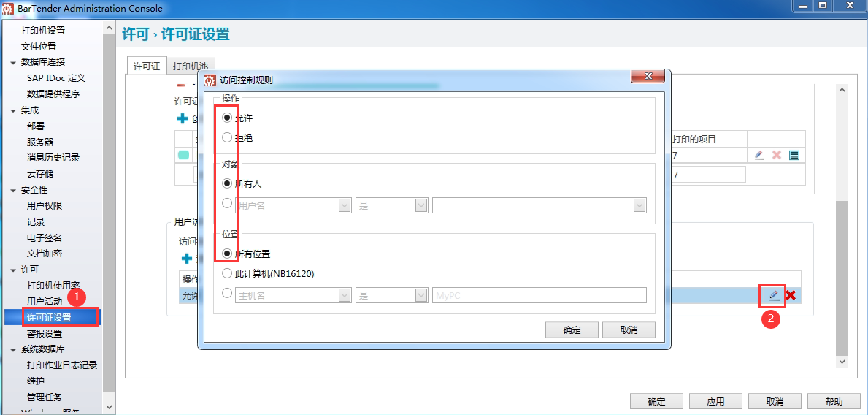The image size is (868, 415).
Task: Open the 用户名 dropdown in 对象 section
Action: point(345,206)
